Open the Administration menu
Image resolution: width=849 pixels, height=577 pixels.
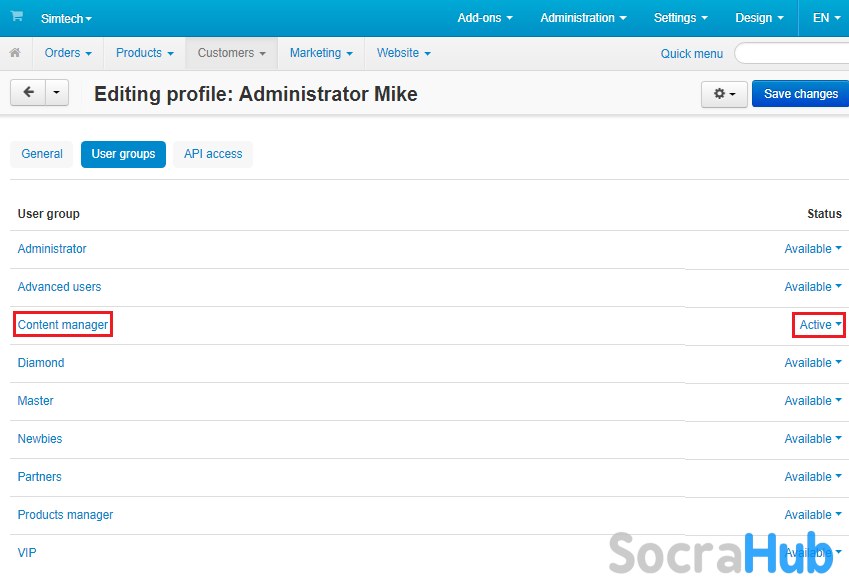click(x=583, y=18)
